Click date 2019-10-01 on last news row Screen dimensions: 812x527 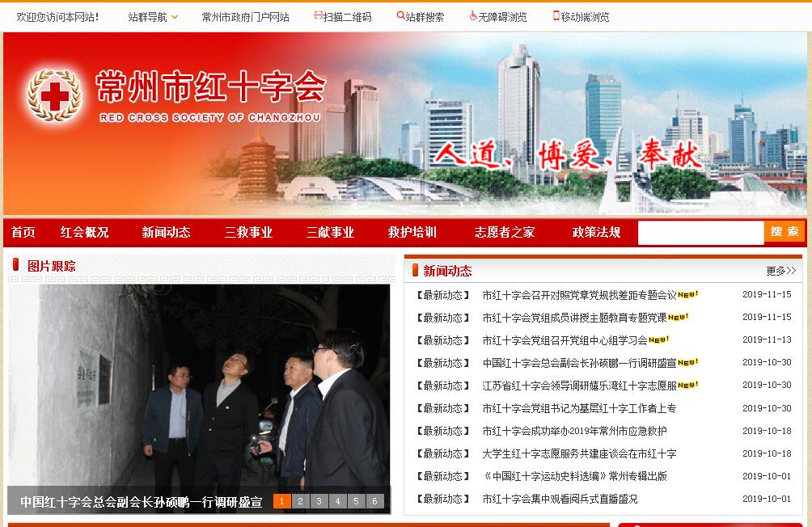(x=767, y=499)
